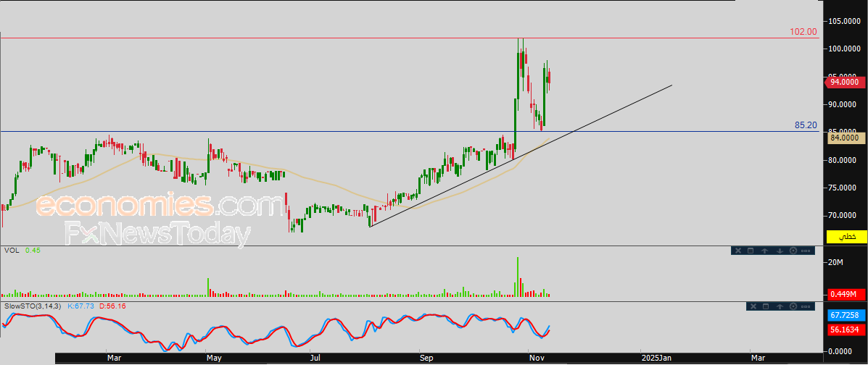Click the 84.0000 moving average price tag
This screenshot has width=868, height=365.
point(846,138)
